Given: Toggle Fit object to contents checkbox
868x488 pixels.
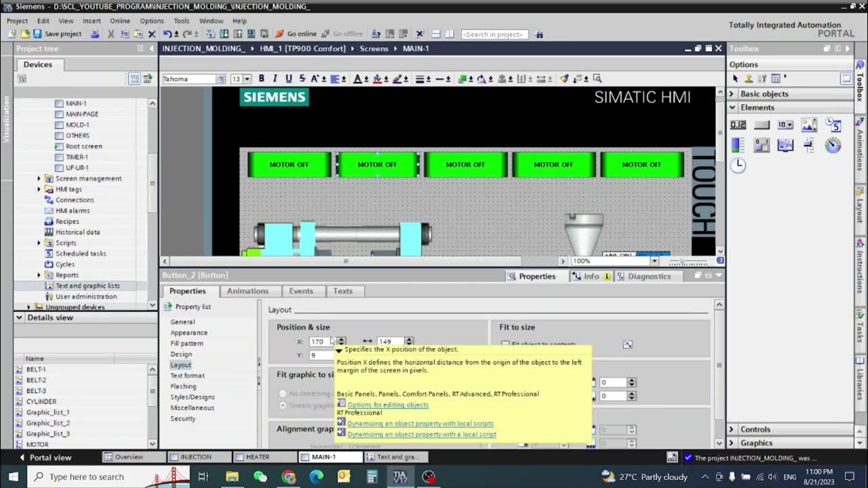Looking at the screenshot, I should (505, 344).
